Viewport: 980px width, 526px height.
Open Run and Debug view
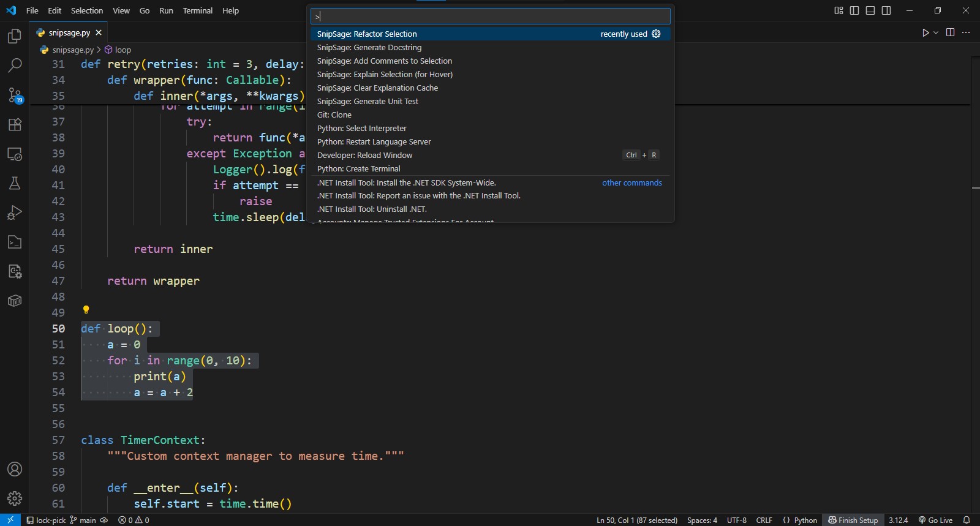(x=15, y=212)
